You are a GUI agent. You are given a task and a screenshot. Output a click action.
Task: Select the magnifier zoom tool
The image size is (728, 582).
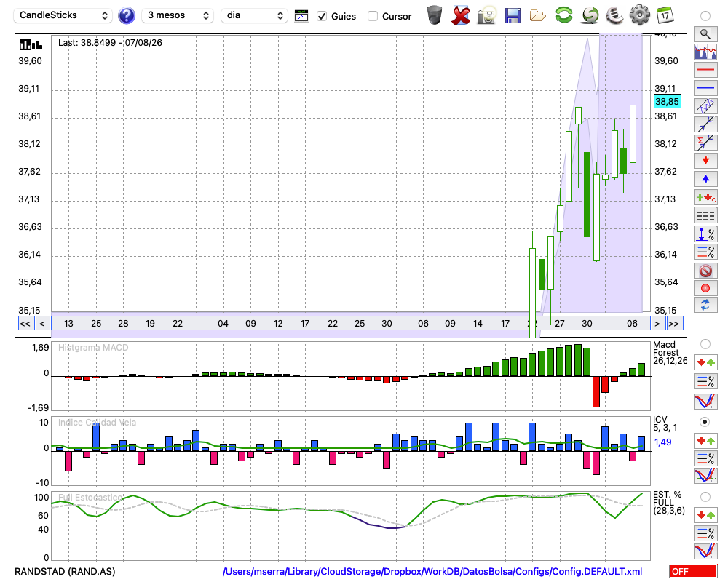[705, 34]
